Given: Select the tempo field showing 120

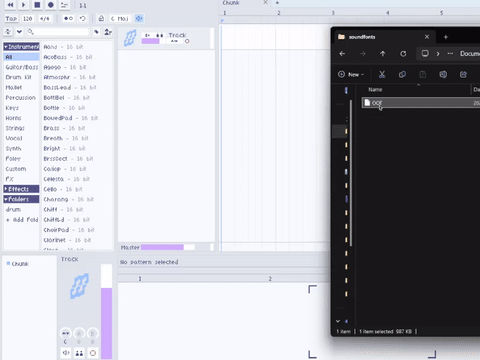Looking at the screenshot, I should (x=28, y=19).
